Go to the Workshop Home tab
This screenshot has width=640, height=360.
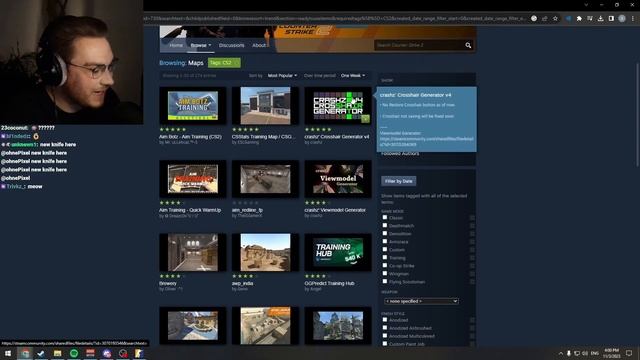(176, 45)
